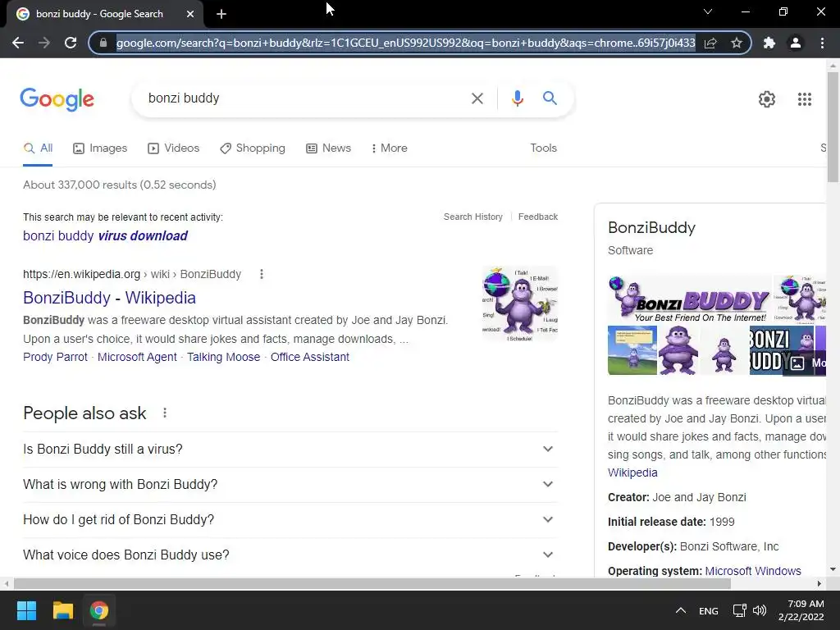Open the bonzi buddy virus download suggestion
The image size is (840, 630).
tap(105, 235)
